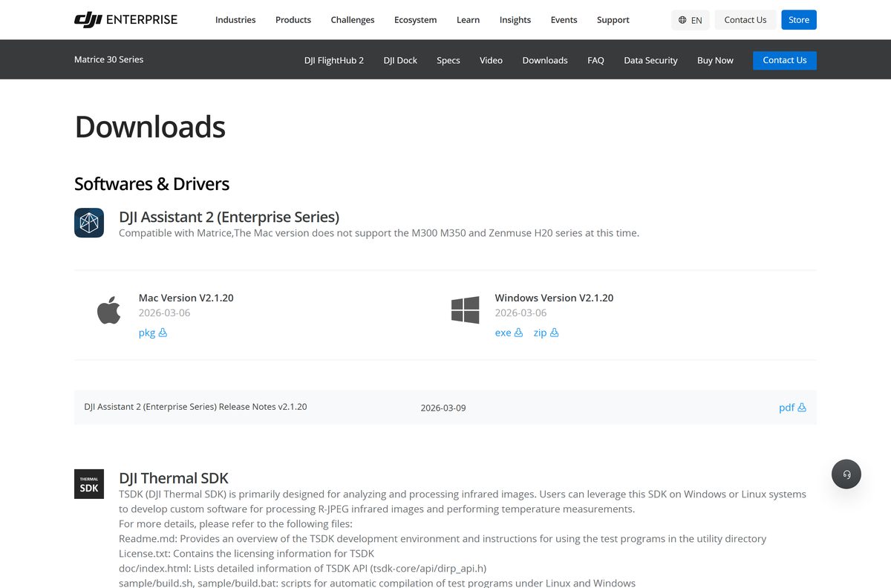
Task: Open the Support menu
Action: (x=613, y=20)
